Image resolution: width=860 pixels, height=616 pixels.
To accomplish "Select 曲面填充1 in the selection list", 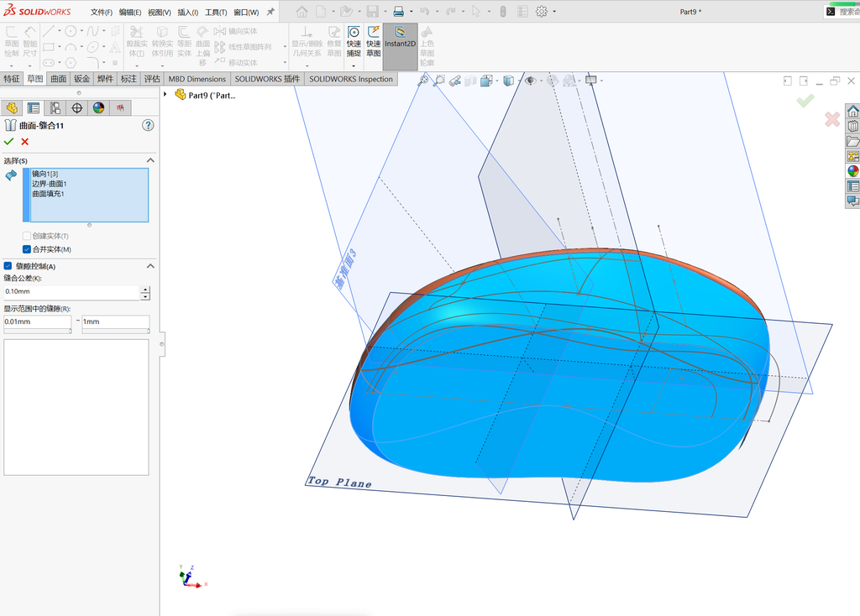I will [48, 194].
